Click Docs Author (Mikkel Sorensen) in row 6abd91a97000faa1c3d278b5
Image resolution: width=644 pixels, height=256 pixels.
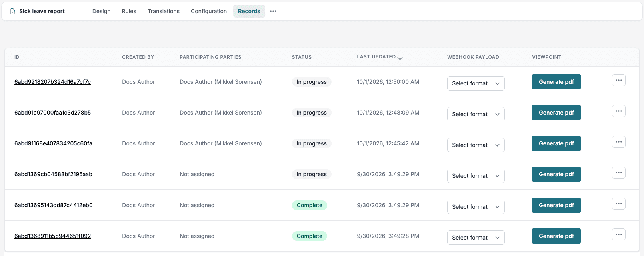[x=221, y=113]
